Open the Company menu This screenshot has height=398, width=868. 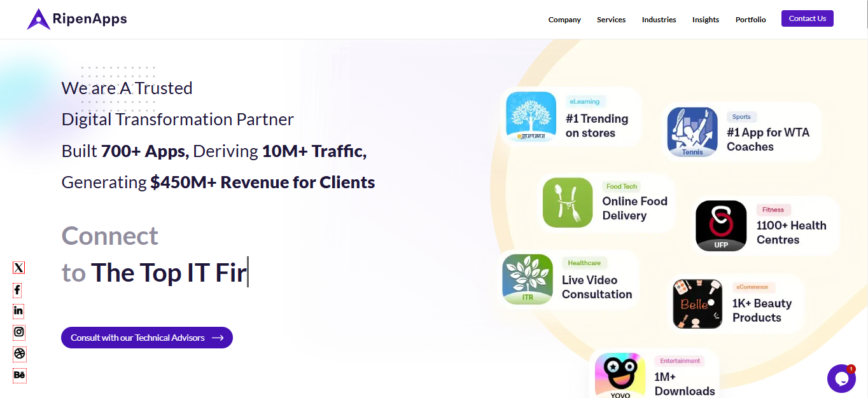(x=564, y=20)
